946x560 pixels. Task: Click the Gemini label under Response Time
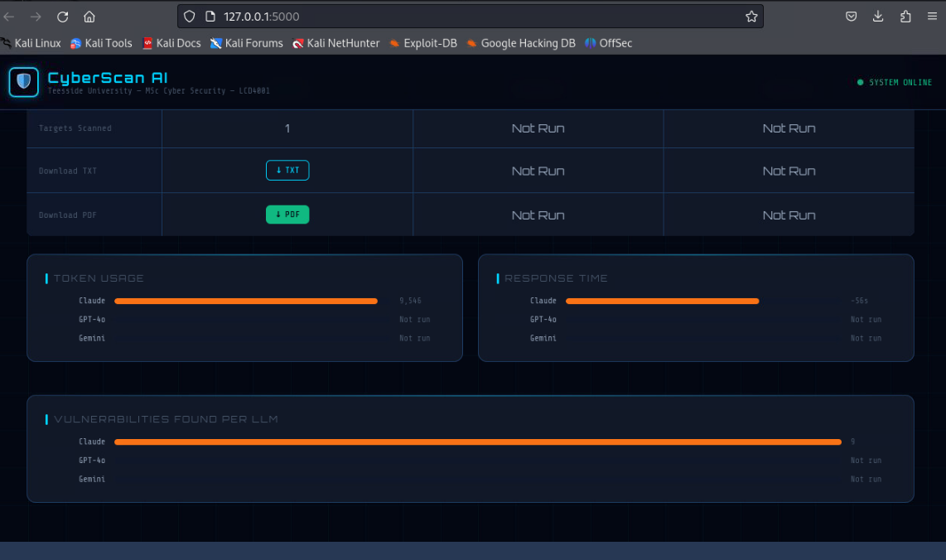[x=543, y=339]
